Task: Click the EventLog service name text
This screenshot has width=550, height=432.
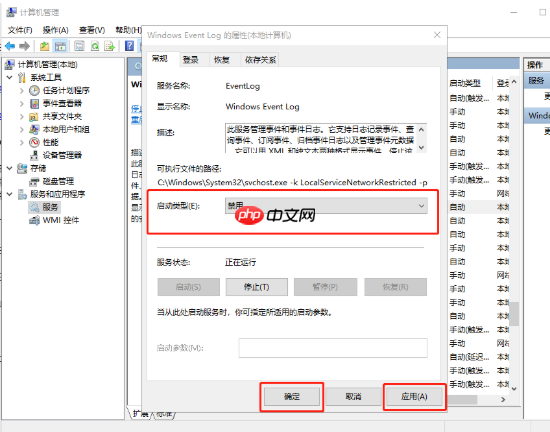Action: coord(242,86)
